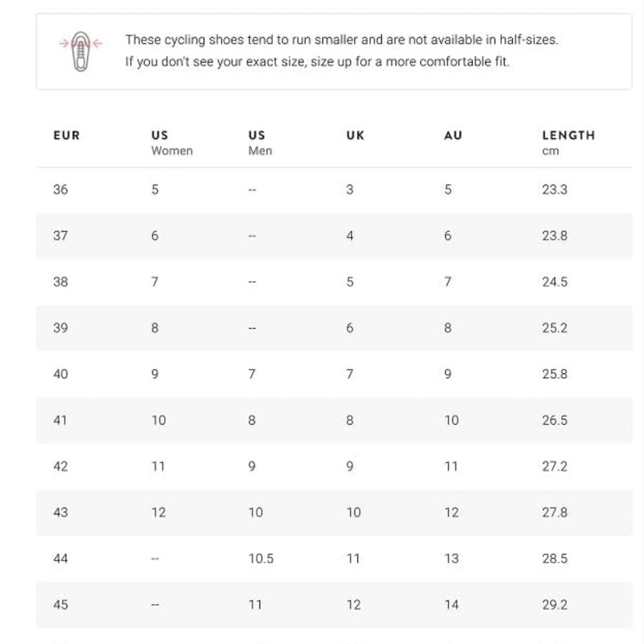This screenshot has width=644, height=644.
Task: Select the UK column header
Action: tap(355, 135)
